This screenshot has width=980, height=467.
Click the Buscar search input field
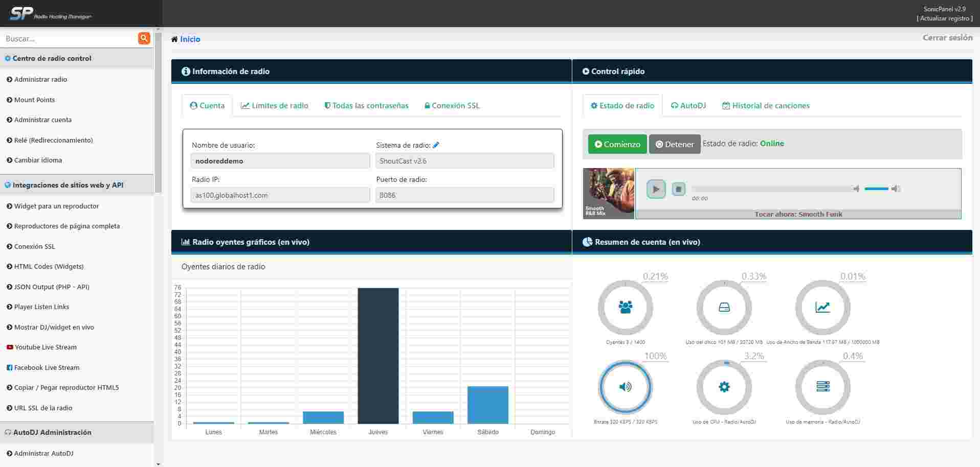pos(69,39)
